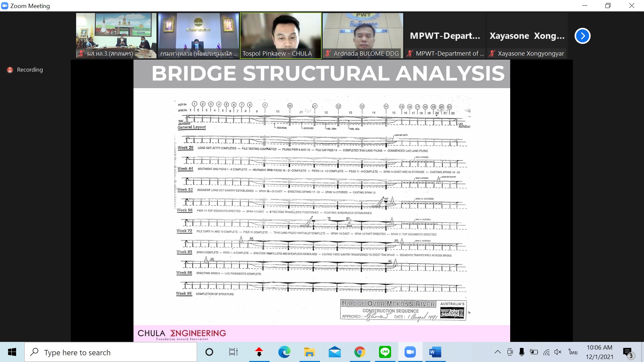Click muted mic icon on MPWT-Department tile
This screenshot has height=362, width=644.
410,53
